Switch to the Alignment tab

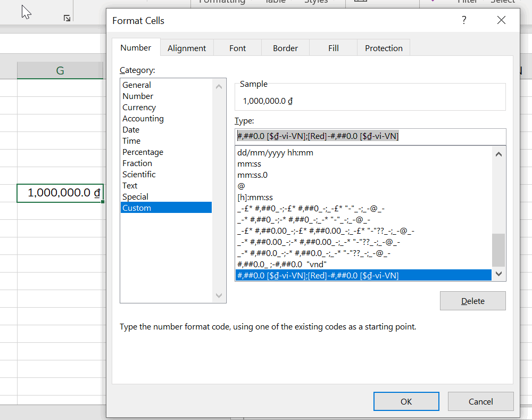pos(187,48)
